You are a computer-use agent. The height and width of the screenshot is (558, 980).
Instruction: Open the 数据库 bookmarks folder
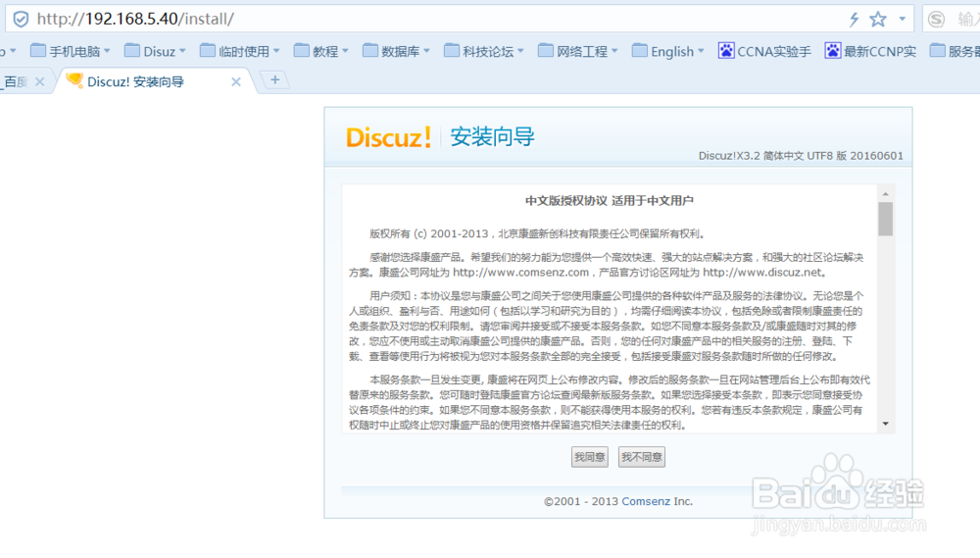click(396, 51)
